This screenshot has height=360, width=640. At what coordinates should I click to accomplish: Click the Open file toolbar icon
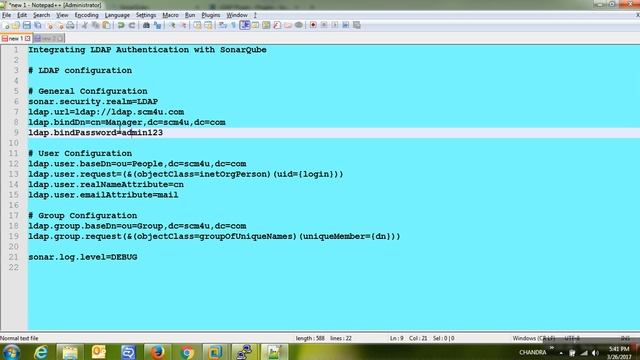16,25
